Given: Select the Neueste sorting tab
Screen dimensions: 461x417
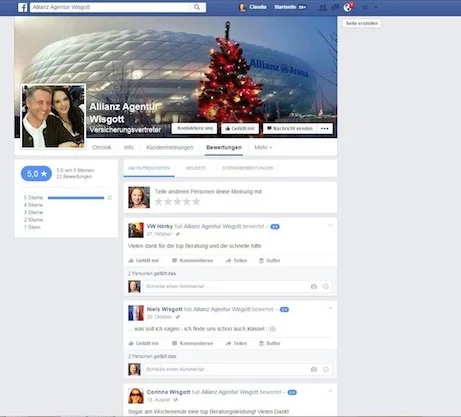Looking at the screenshot, I should 196,168.
